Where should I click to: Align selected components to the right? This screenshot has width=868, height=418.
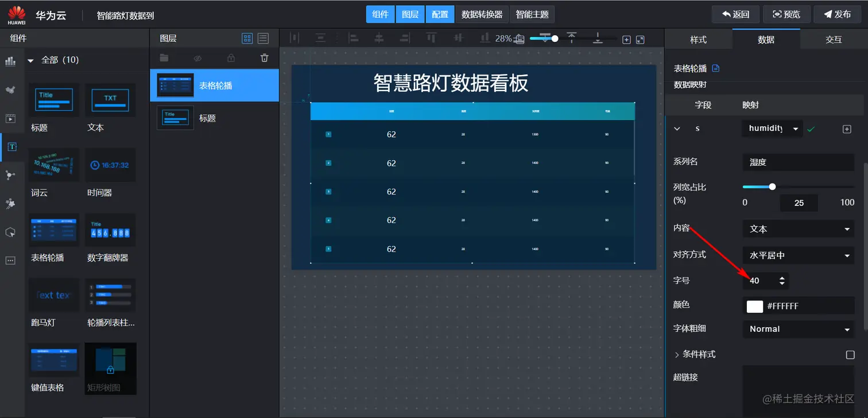point(405,38)
